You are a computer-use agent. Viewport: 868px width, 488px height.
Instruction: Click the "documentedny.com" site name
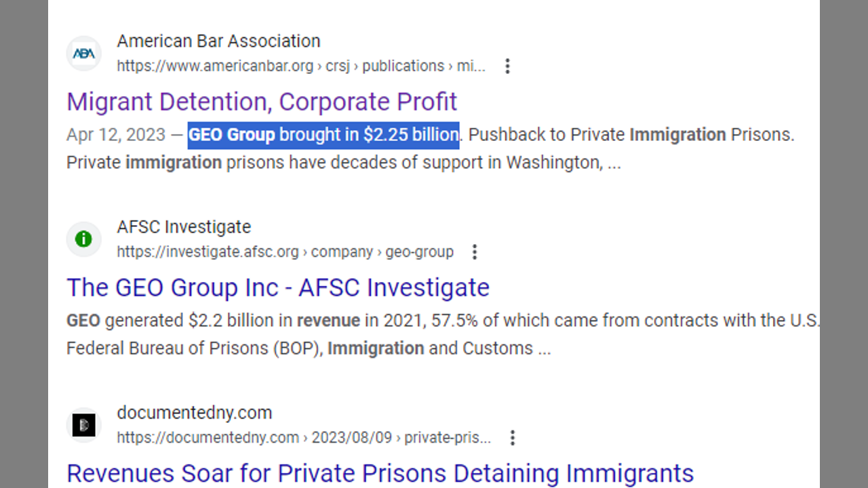coord(194,412)
